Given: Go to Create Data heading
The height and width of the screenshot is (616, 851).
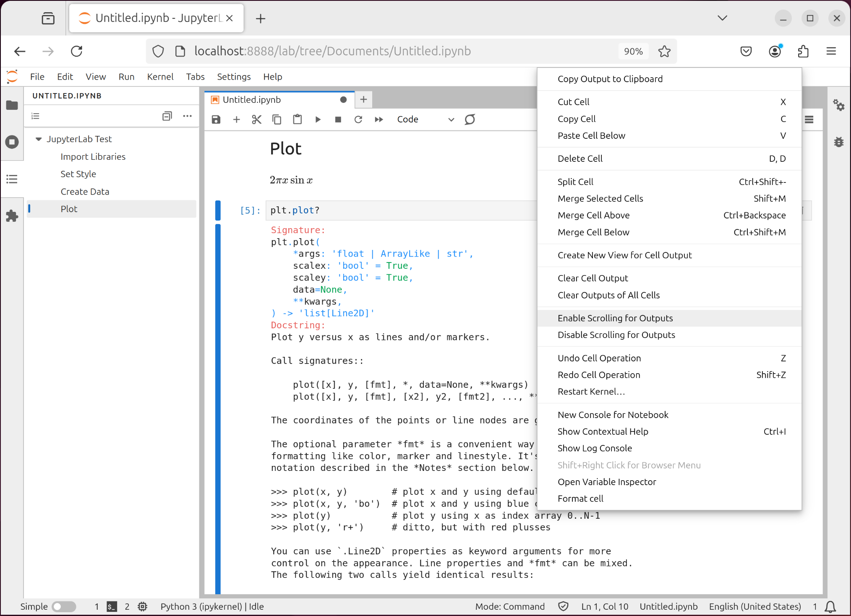Looking at the screenshot, I should 85,192.
